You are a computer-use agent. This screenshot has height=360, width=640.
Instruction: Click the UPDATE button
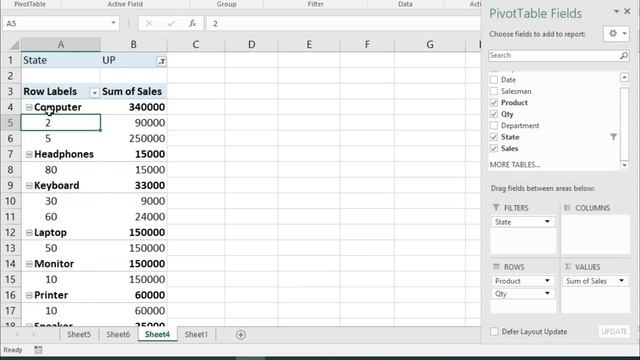coord(614,331)
